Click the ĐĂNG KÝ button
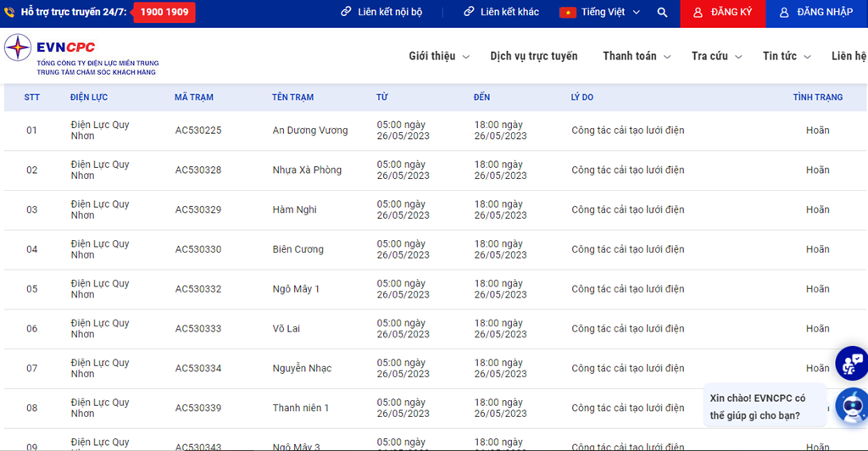This screenshot has width=868, height=451. tap(722, 13)
